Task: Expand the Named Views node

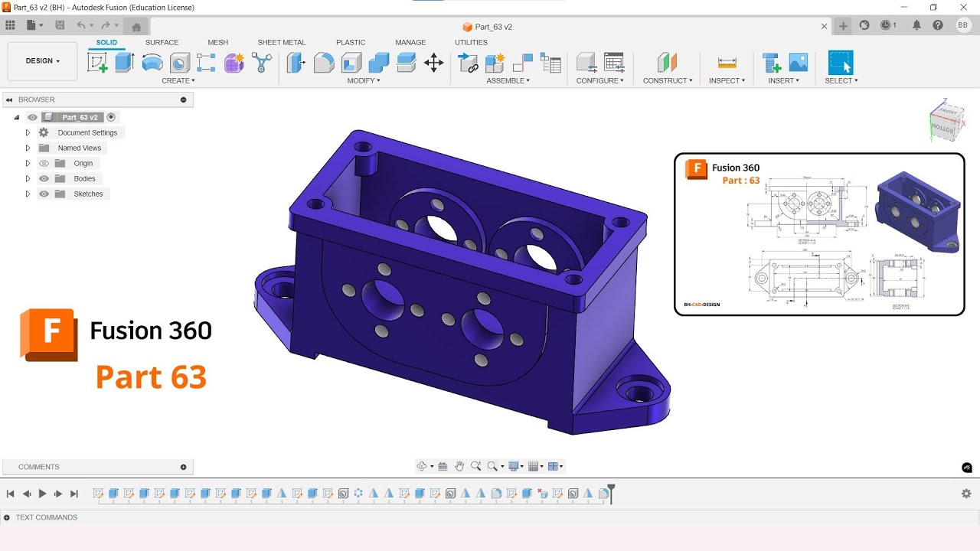Action: pos(28,148)
